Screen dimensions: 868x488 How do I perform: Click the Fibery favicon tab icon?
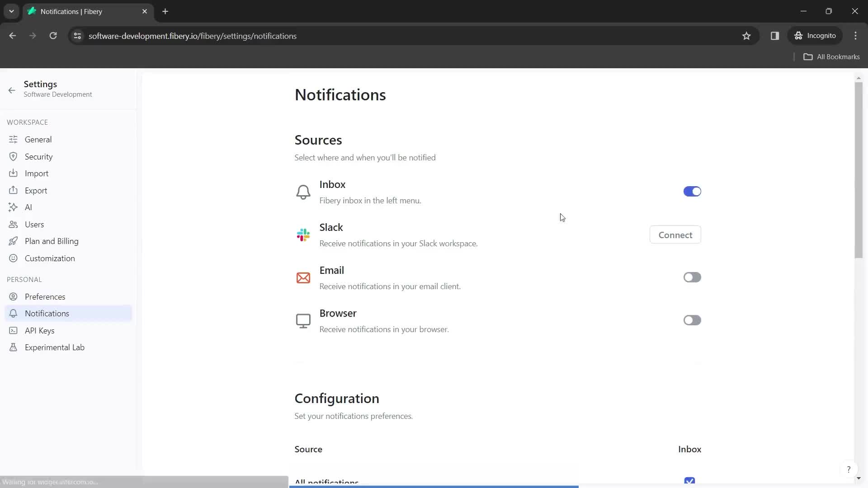click(33, 12)
